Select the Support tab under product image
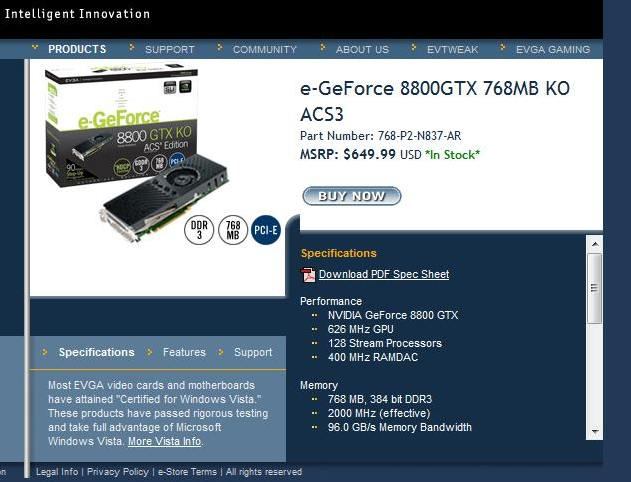The image size is (631, 482). [253, 352]
